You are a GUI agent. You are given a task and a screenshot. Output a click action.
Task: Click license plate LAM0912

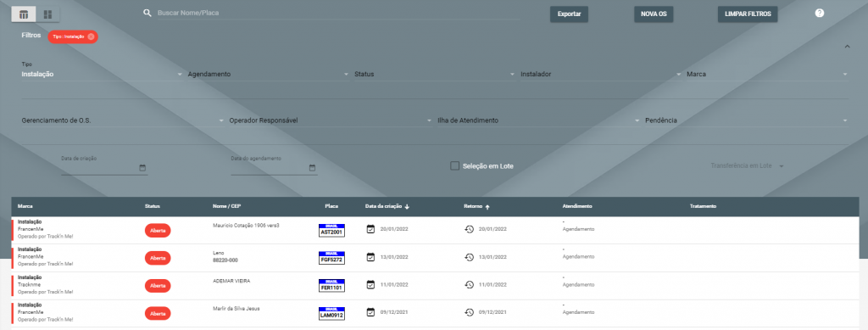(331, 313)
